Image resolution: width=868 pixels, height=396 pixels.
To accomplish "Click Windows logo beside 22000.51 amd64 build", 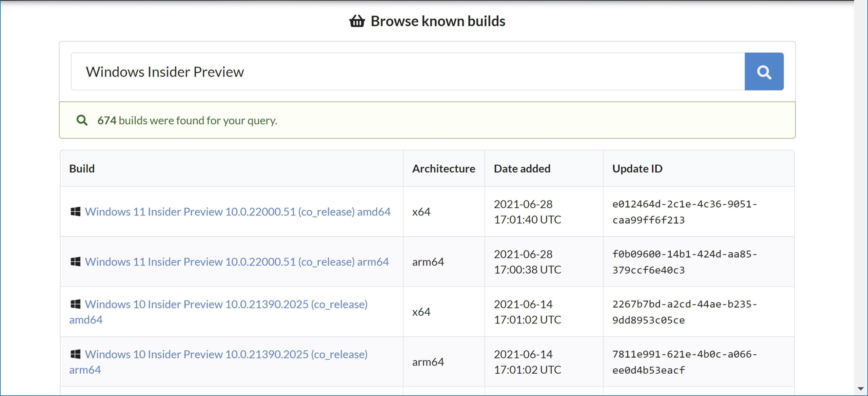I will click(x=75, y=212).
